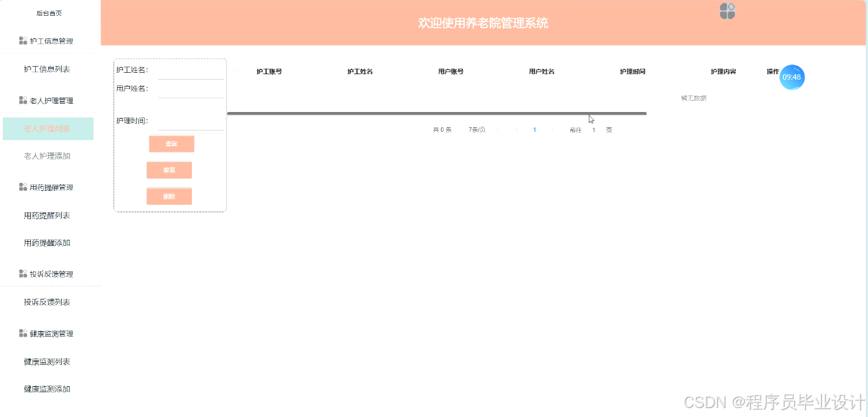This screenshot has width=868, height=417.
Task: Collapse the 老人护理管理 section
Action: pos(50,100)
